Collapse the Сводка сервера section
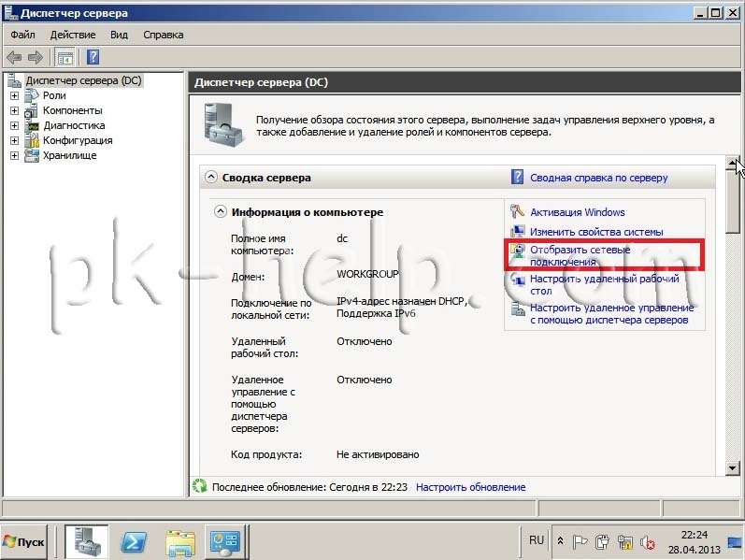This screenshot has width=745, height=560. 211,177
